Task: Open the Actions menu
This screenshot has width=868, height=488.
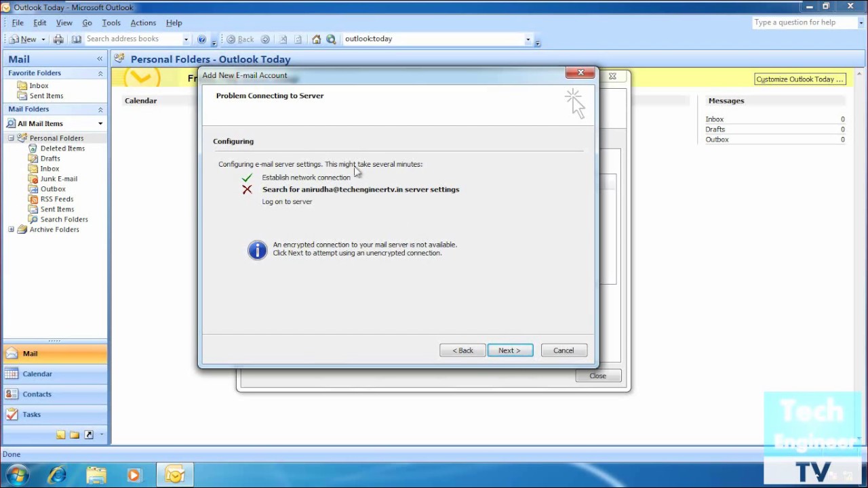Action: (143, 23)
